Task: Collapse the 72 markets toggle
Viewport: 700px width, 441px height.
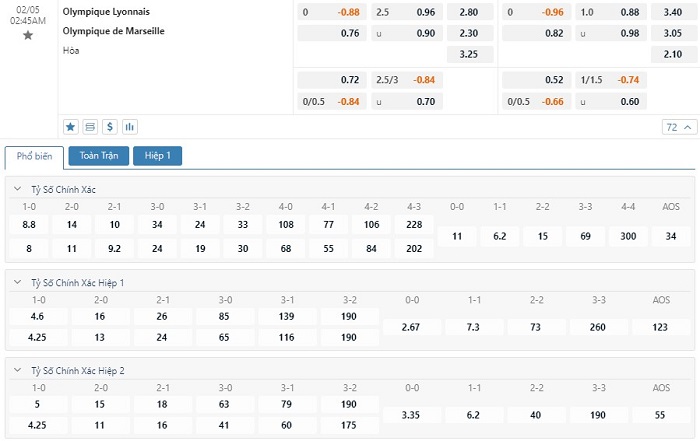Action: tap(677, 127)
